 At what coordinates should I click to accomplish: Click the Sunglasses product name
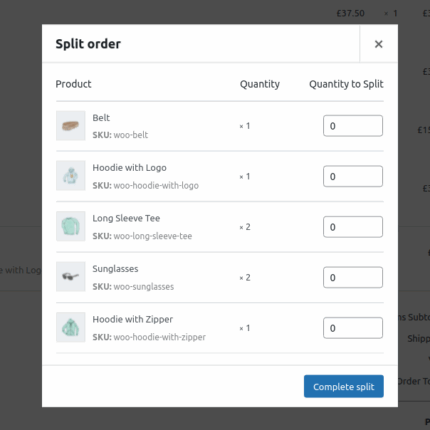(115, 269)
